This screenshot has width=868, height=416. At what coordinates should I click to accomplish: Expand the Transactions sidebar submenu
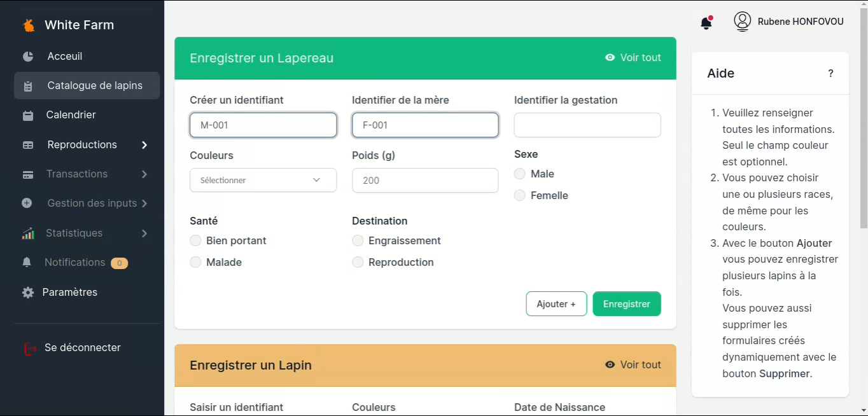point(144,174)
